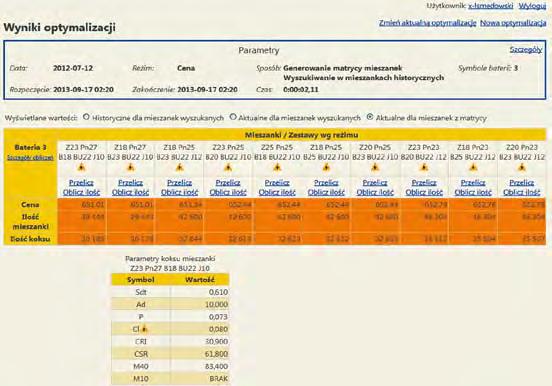552x386 pixels.
Task: Click warning icon under Z18 Pn25 B23 BU22 J12
Action: tap(180, 167)
